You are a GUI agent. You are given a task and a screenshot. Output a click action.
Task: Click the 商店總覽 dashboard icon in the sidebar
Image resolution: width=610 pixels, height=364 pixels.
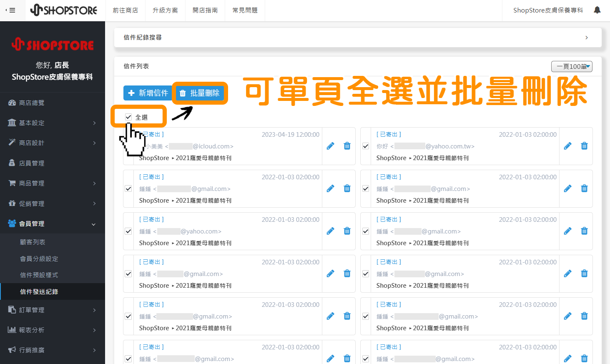tap(12, 103)
